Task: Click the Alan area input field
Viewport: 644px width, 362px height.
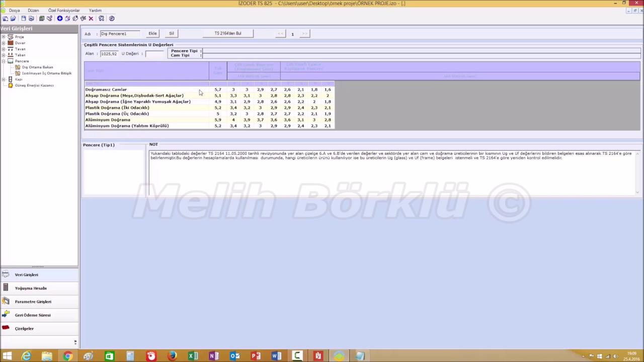Action: [x=109, y=54]
